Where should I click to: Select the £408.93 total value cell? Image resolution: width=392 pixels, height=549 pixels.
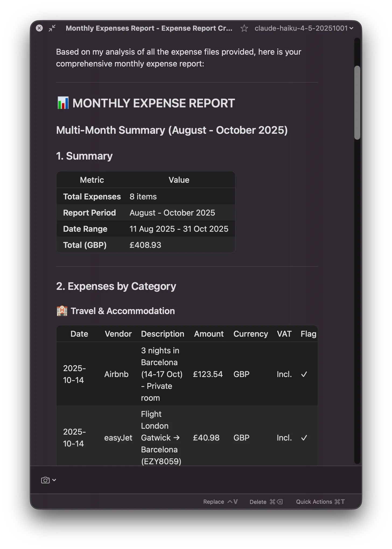tap(145, 245)
